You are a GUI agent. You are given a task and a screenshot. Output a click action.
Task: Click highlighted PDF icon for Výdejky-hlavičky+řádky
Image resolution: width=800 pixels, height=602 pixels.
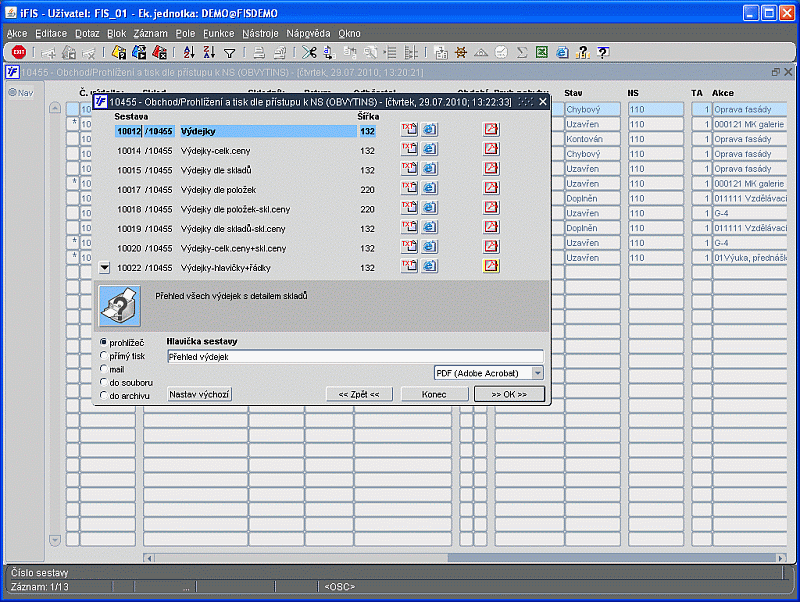[x=491, y=266]
